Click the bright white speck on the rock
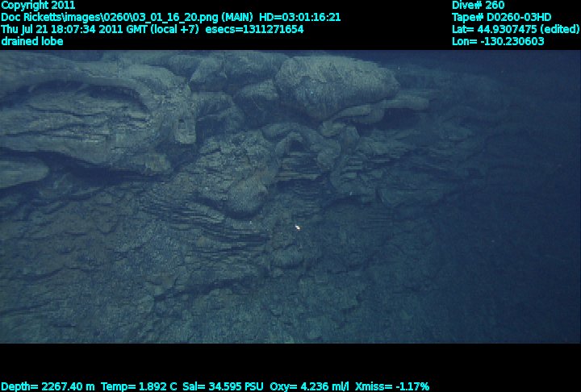Viewport: 581px width, 392px height. pos(298,227)
